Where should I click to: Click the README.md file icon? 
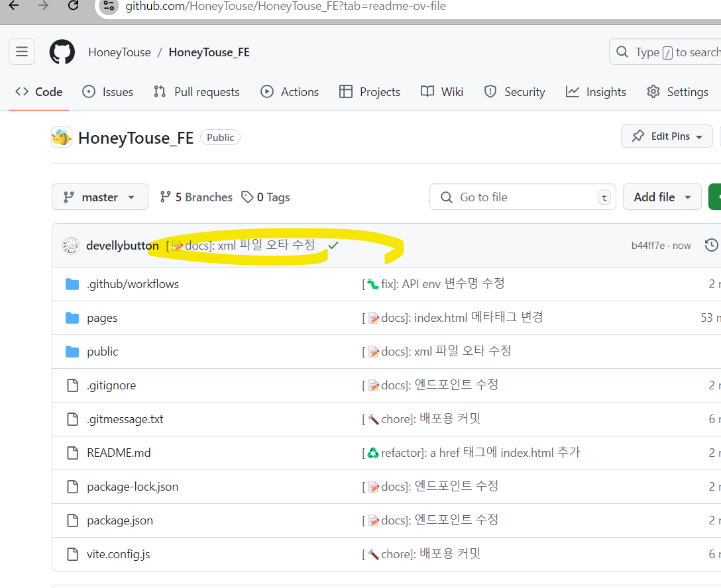pos(72,453)
